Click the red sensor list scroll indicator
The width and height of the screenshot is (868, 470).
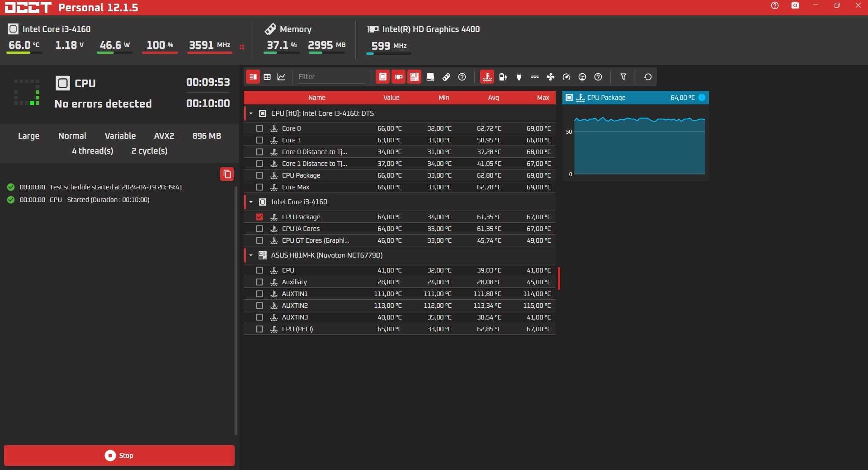click(559, 278)
